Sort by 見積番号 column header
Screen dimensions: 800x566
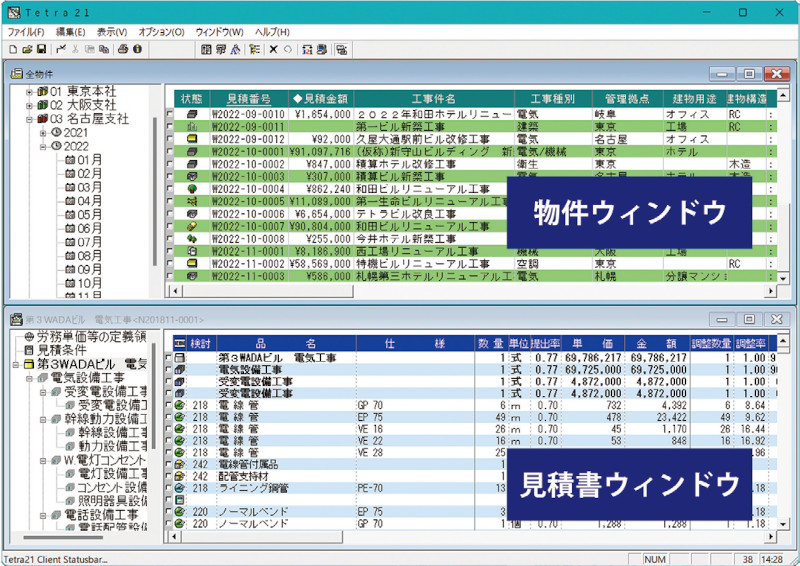tap(249, 99)
